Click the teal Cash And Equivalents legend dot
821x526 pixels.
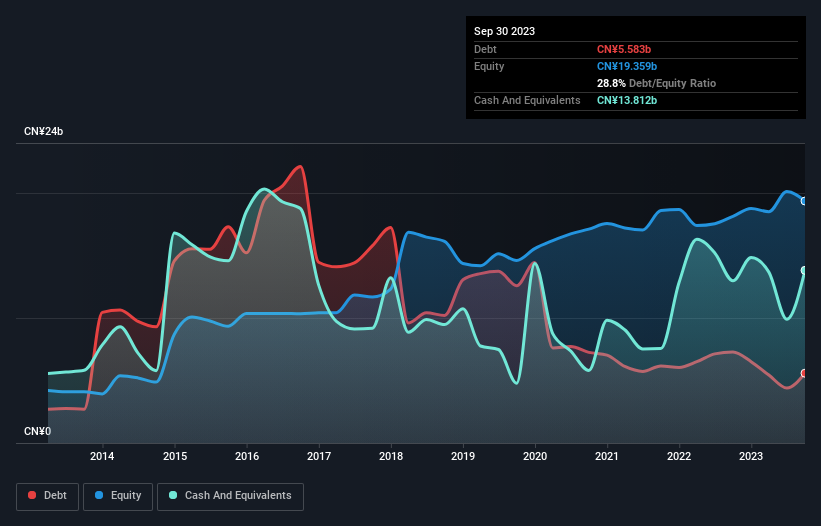[x=173, y=495]
